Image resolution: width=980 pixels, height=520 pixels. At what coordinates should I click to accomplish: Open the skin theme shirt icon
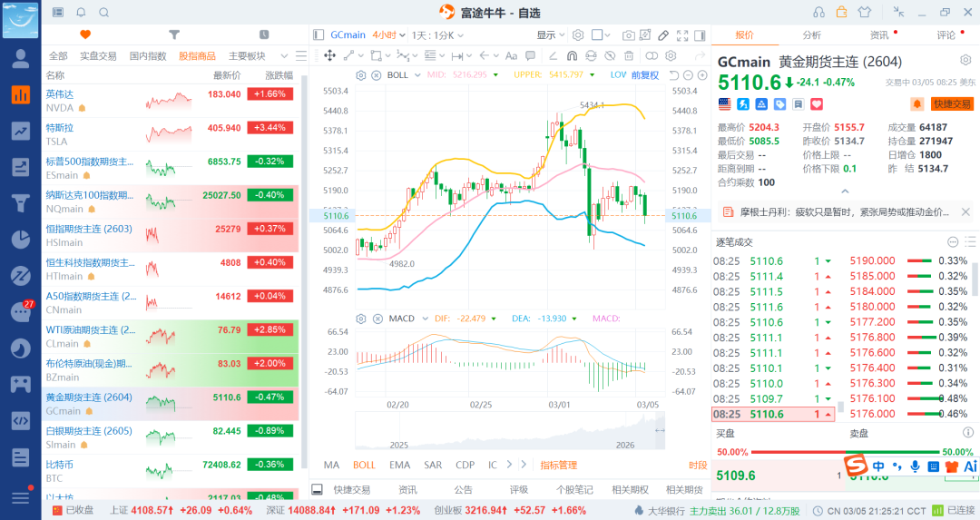pyautogui.click(x=865, y=12)
